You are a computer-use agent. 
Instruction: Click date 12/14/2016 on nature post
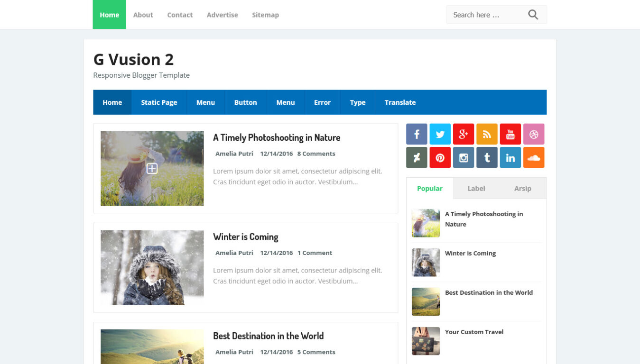click(276, 154)
